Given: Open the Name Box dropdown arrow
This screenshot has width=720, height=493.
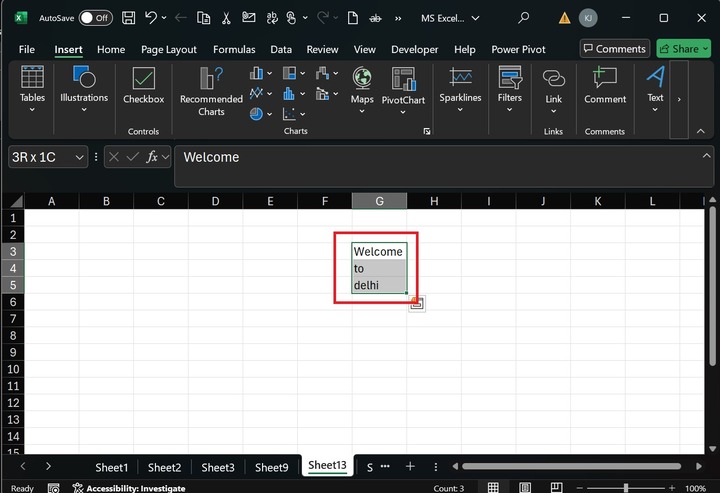Looking at the screenshot, I should [80, 157].
